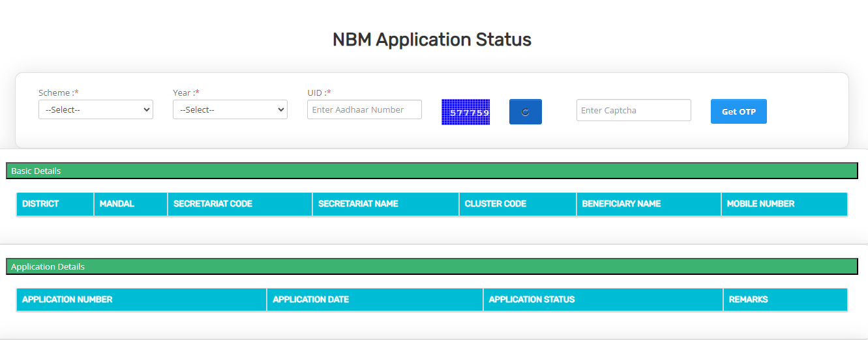The image size is (868, 340).
Task: Click the Get OTP button
Action: point(739,111)
